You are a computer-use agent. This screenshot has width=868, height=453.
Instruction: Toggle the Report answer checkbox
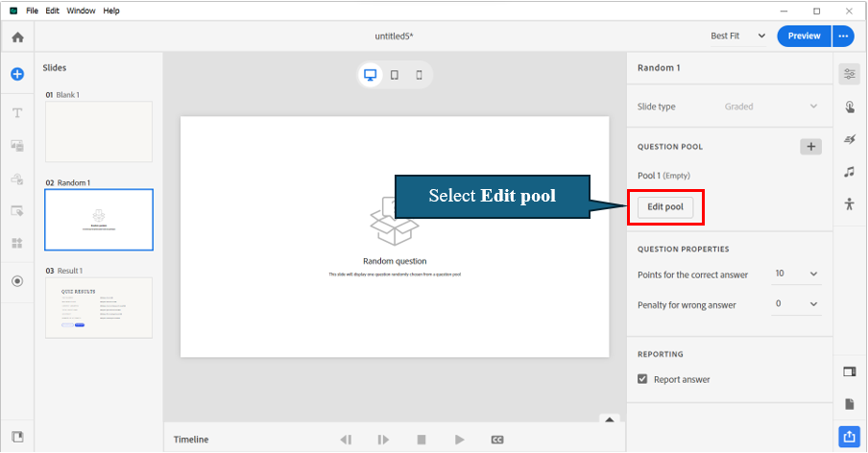[x=643, y=379]
